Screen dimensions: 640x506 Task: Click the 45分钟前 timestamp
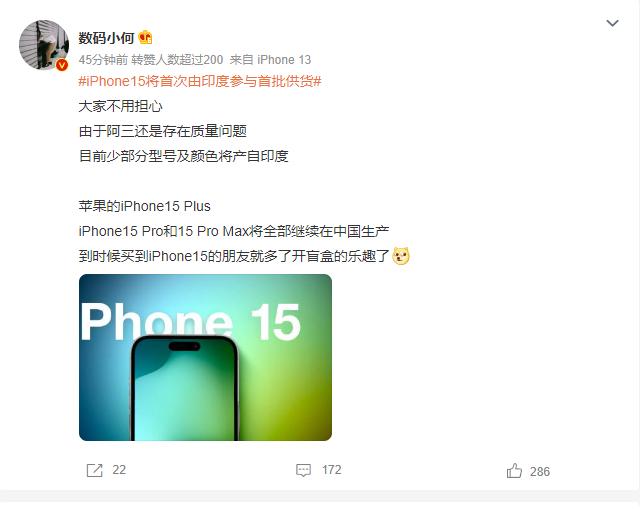(103, 60)
